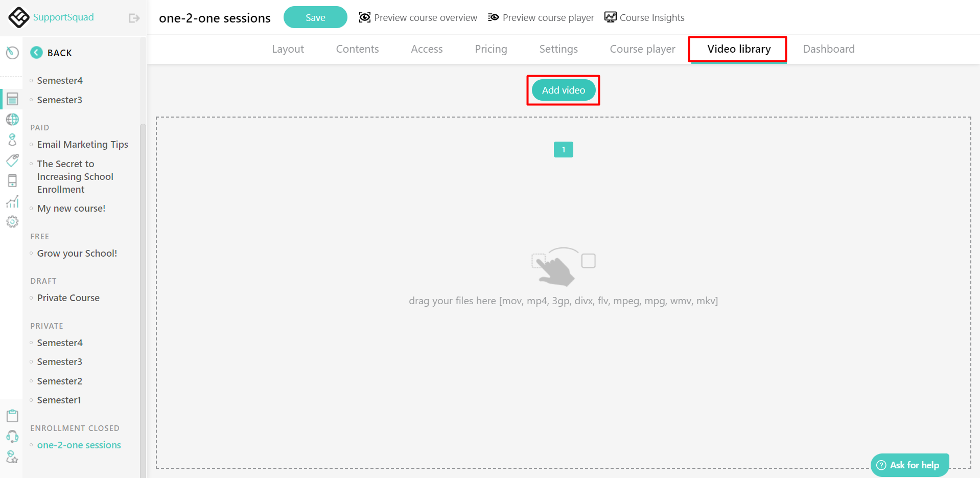This screenshot has width=980, height=478.
Task: Click the Add video button
Action: point(563,90)
